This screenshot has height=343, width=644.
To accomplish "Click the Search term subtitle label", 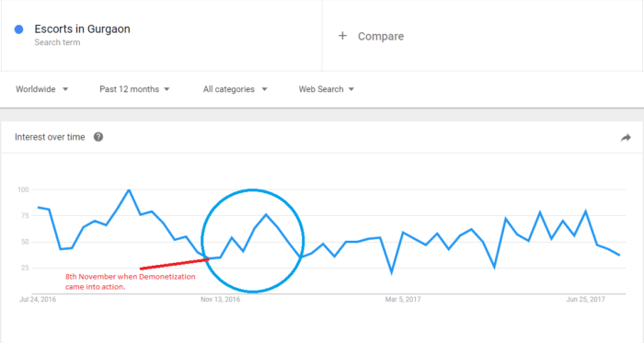I will coord(57,42).
